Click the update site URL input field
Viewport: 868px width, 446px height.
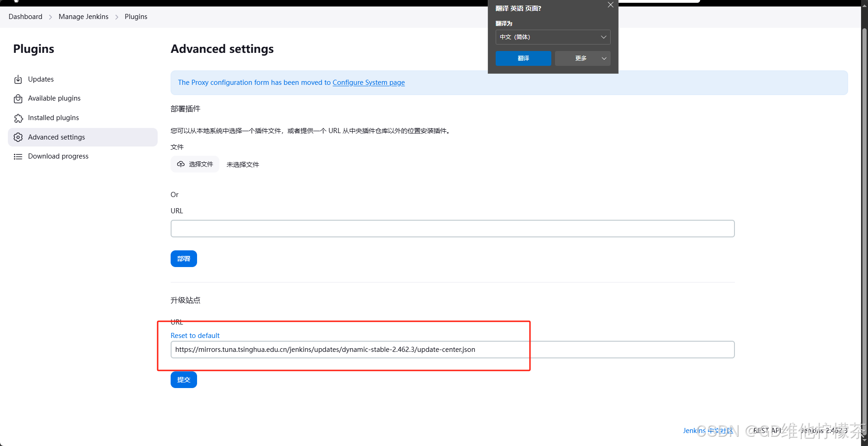click(453, 350)
